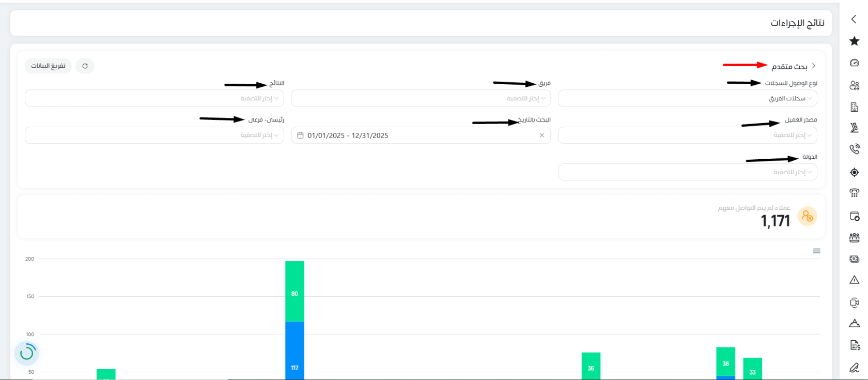Expand the بحث متقدم advanced search section
The height and width of the screenshot is (380, 868).
[x=789, y=66]
